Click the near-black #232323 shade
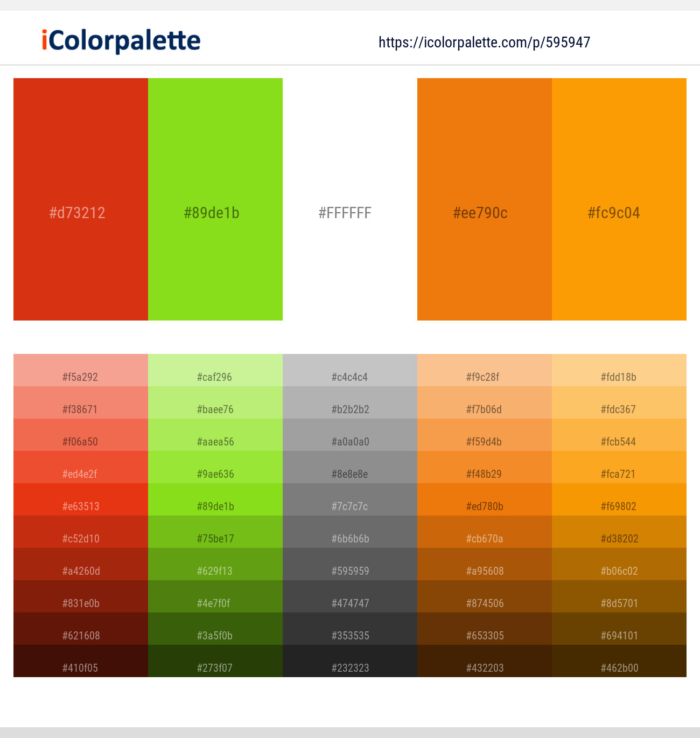This screenshot has height=738, width=700. click(x=350, y=661)
